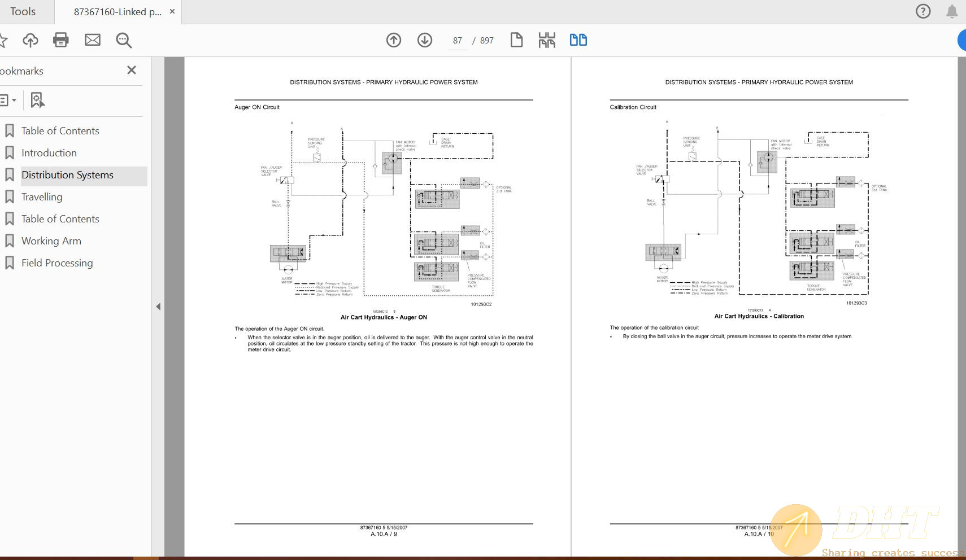Click the page number input field

pyautogui.click(x=456, y=40)
